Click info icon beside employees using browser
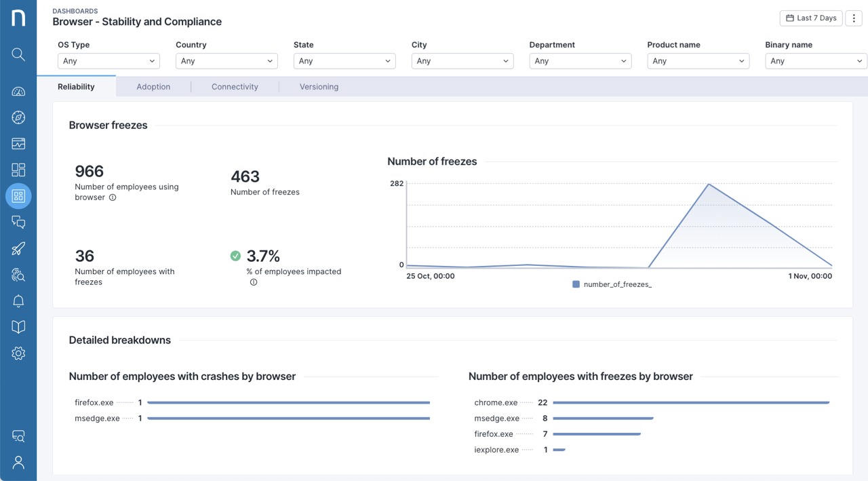Viewport: 868px width, 481px height. pos(113,197)
